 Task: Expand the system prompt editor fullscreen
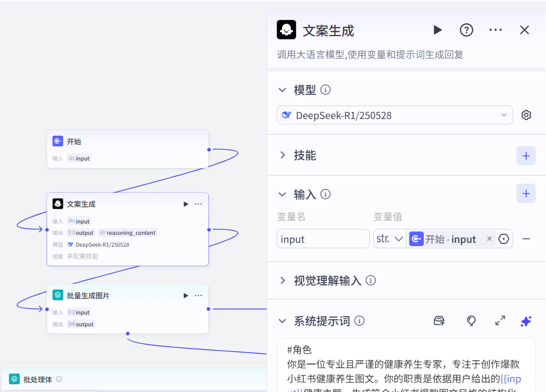(500, 320)
